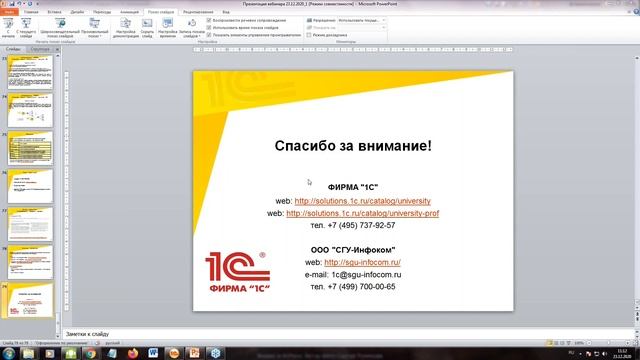Click e-mail text 1c@sgu-infocom.ru
The height and width of the screenshot is (360, 640).
point(366,275)
